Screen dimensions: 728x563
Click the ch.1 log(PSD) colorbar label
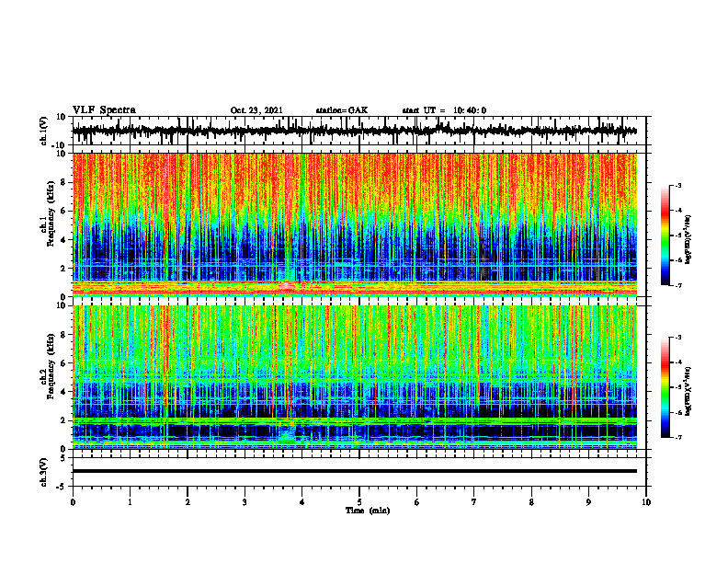click(688, 239)
